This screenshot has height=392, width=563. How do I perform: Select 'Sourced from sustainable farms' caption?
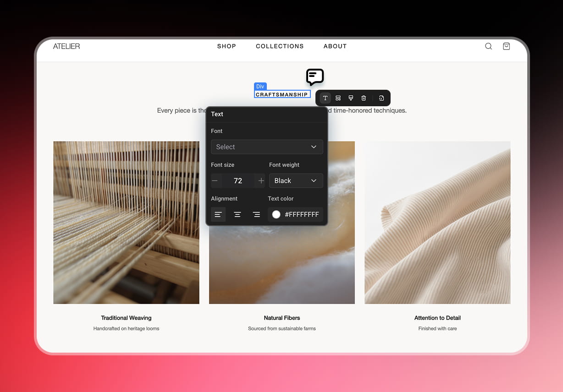(x=282, y=328)
